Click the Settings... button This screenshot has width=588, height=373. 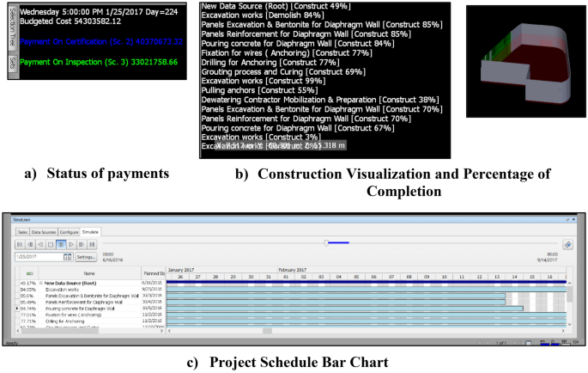(x=86, y=256)
